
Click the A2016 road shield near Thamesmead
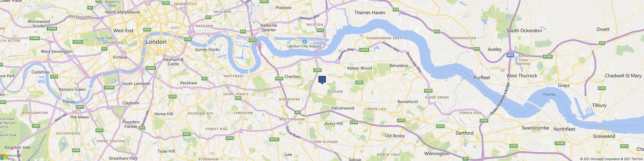pyautogui.click(x=364, y=50)
